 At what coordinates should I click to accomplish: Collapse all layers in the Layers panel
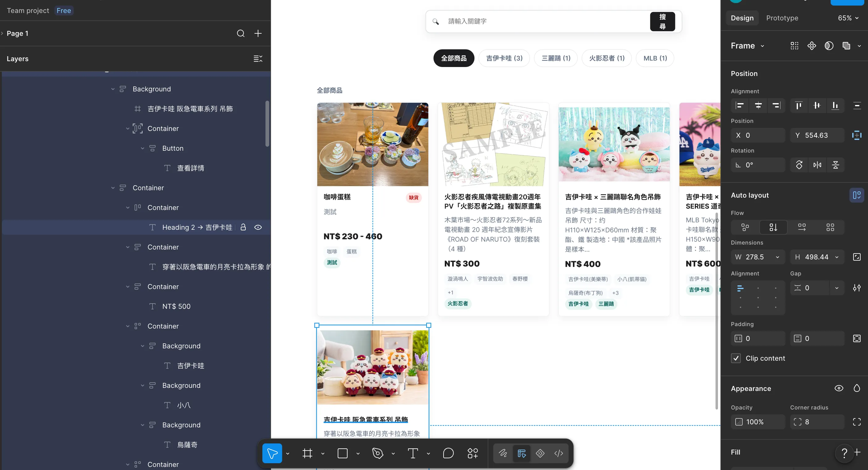point(258,59)
